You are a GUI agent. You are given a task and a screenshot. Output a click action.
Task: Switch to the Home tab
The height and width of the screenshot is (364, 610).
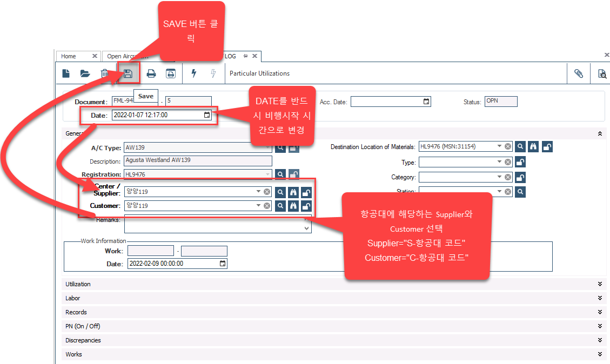pyautogui.click(x=69, y=56)
